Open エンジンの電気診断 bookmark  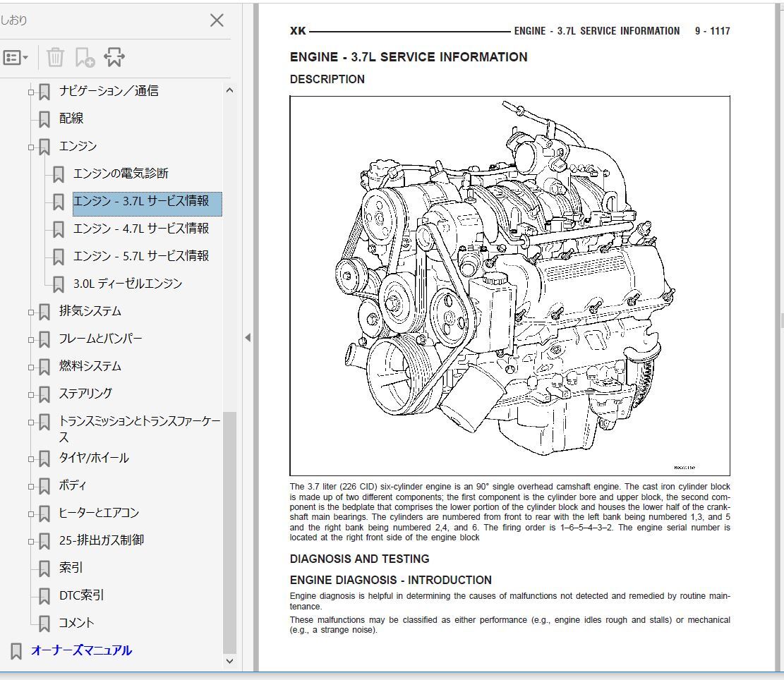click(x=121, y=174)
